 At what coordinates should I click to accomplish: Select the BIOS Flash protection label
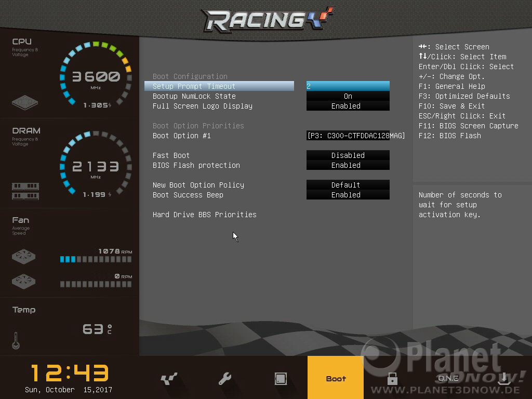tap(196, 165)
